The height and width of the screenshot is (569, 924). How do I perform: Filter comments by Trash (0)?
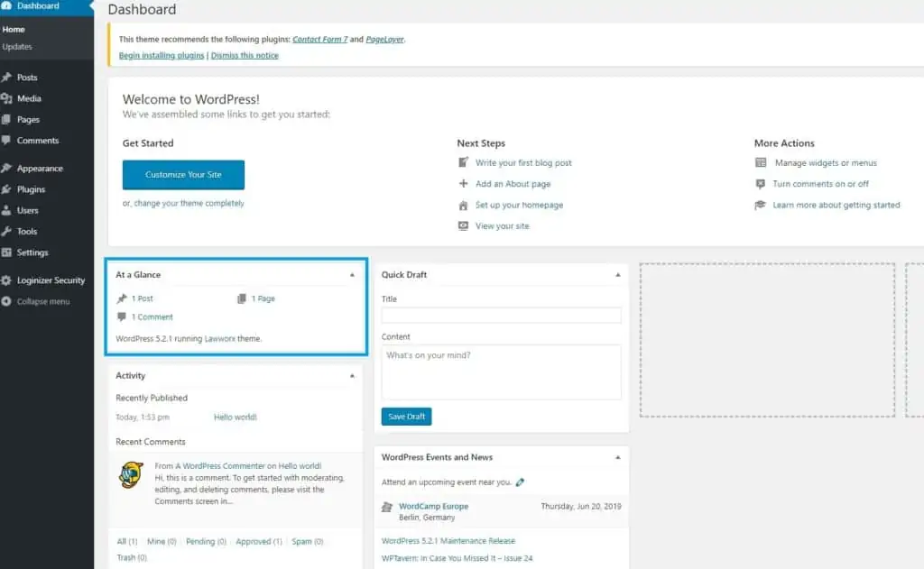[x=132, y=557]
